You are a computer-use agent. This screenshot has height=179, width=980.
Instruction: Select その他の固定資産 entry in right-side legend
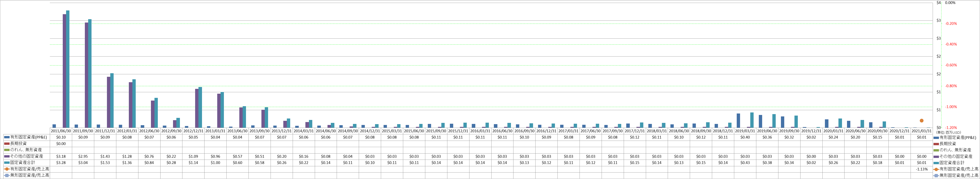[953, 156]
